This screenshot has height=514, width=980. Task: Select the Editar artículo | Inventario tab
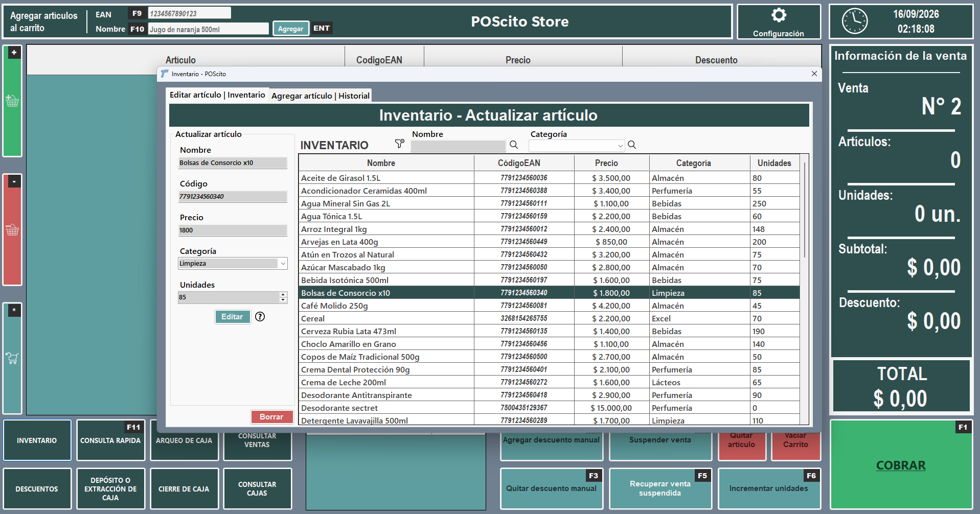click(x=217, y=95)
